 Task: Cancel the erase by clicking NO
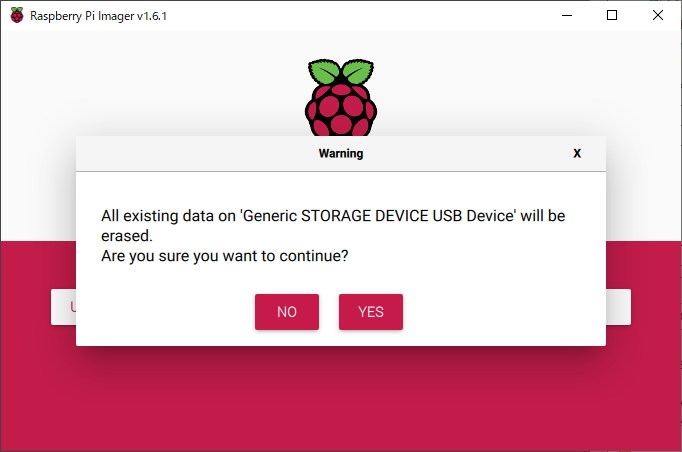coord(287,312)
